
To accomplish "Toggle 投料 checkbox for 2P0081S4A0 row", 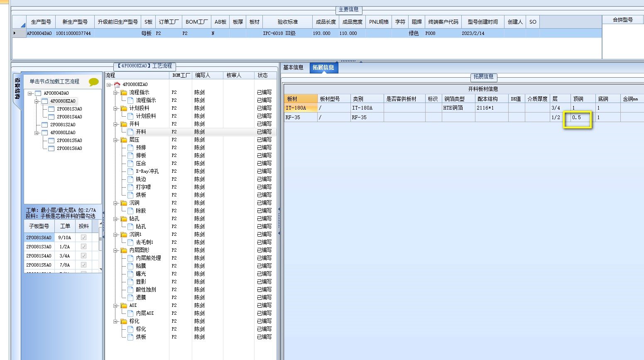I will click(83, 256).
